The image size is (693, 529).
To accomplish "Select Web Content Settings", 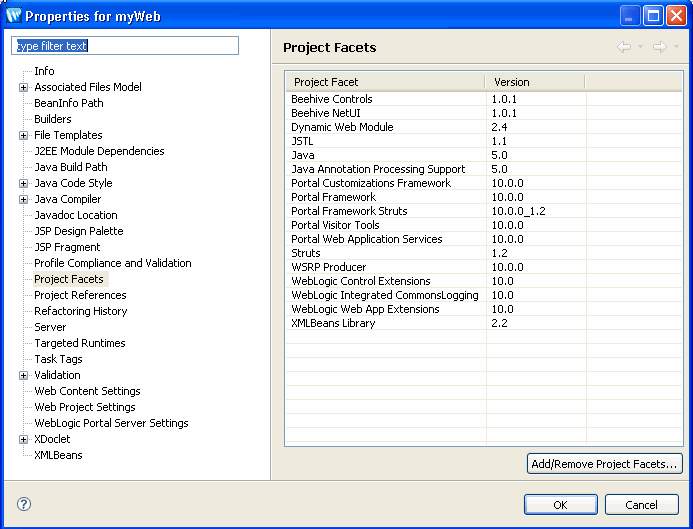I will coord(87,391).
